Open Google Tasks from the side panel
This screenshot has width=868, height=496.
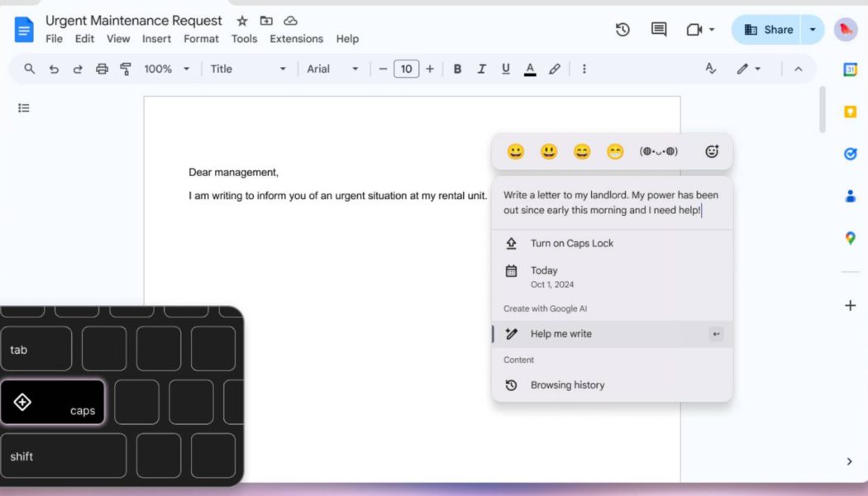[850, 154]
